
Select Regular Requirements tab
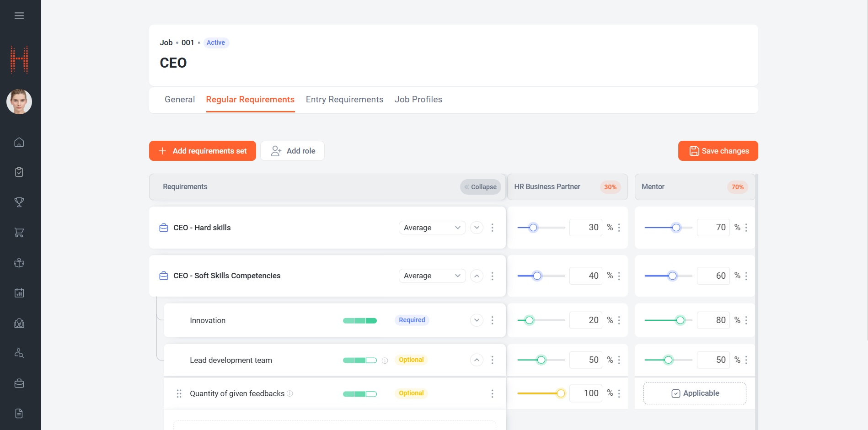pos(250,100)
